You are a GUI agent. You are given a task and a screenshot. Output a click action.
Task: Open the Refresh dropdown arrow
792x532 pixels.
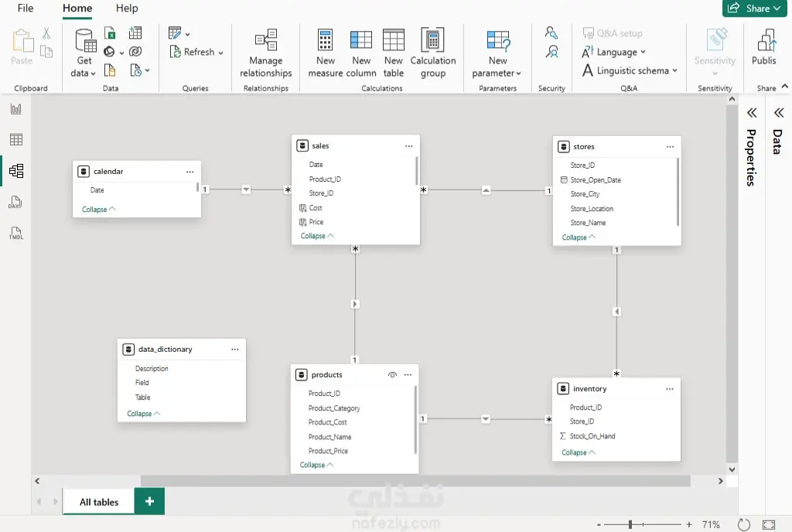[x=220, y=53]
